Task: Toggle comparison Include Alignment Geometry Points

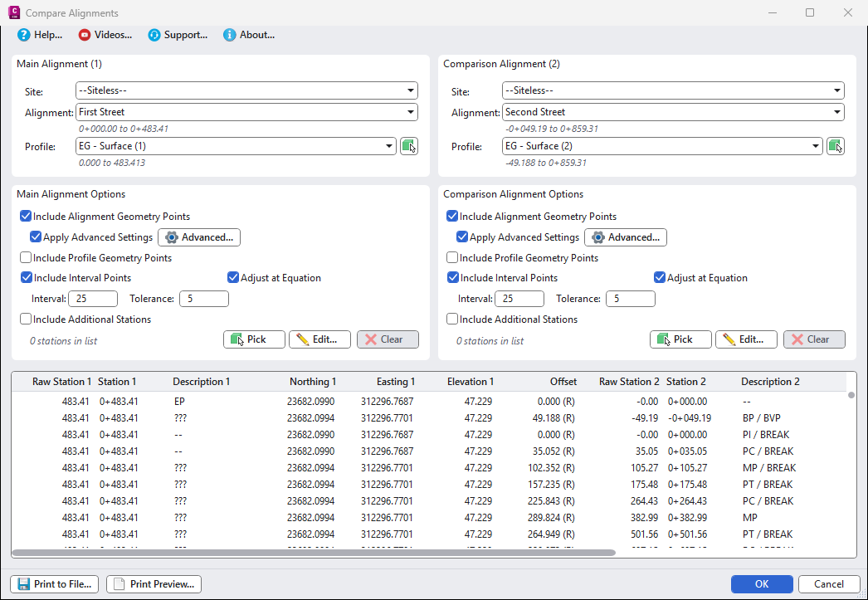Action: (452, 217)
